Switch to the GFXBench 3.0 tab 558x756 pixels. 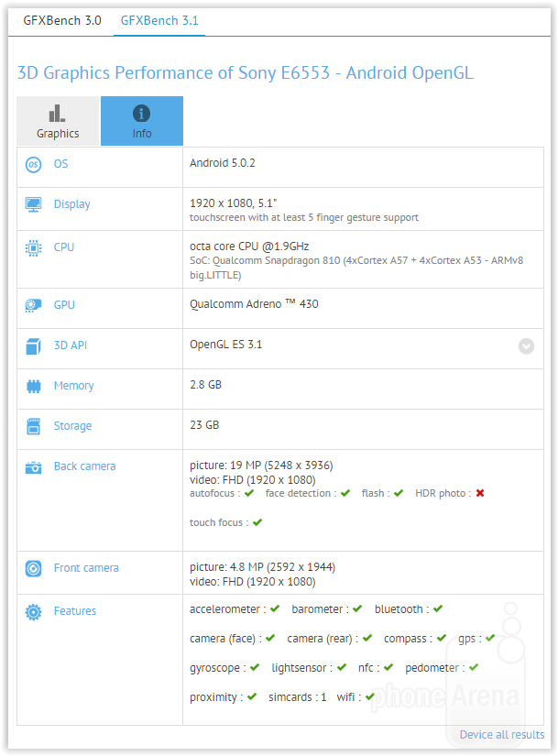coord(62,20)
